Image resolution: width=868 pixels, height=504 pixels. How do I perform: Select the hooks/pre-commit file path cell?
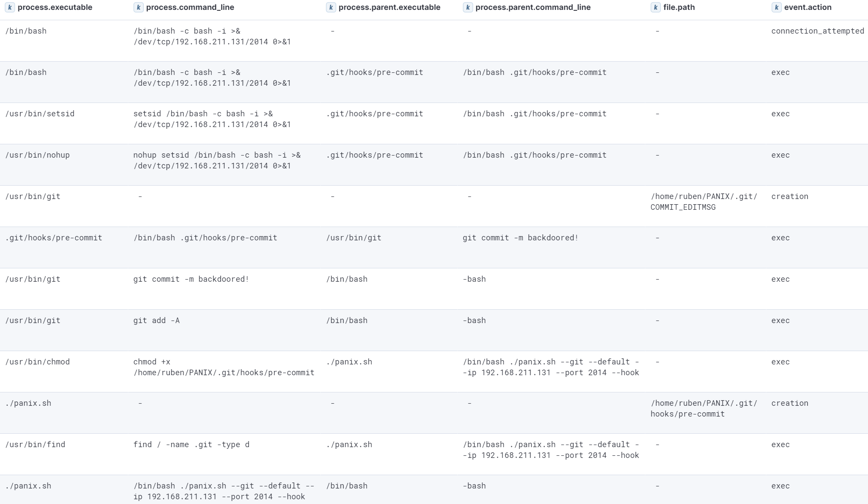704,408
